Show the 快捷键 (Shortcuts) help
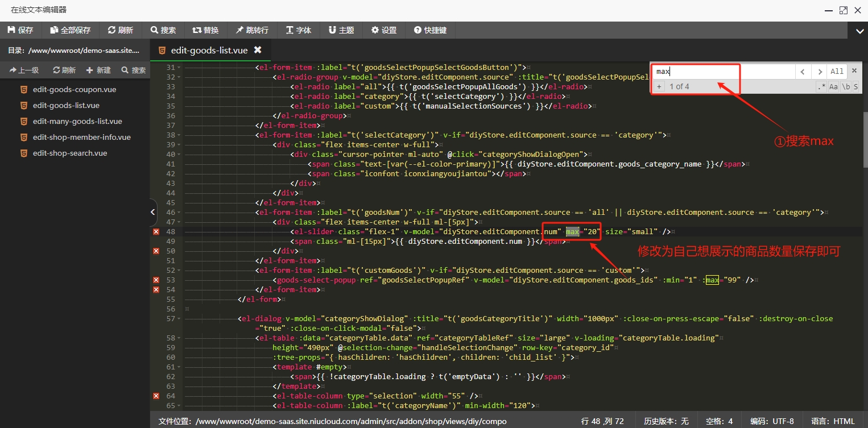 click(x=430, y=30)
